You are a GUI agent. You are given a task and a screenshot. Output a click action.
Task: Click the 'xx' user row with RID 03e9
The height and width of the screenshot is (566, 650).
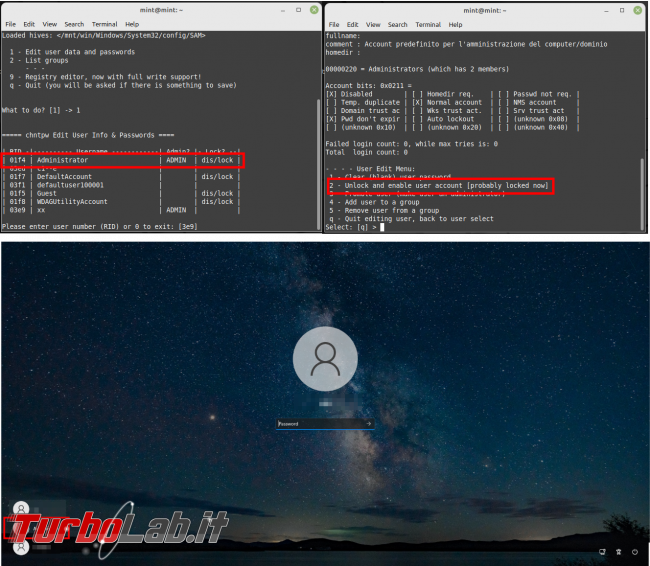pyautogui.click(x=122, y=210)
